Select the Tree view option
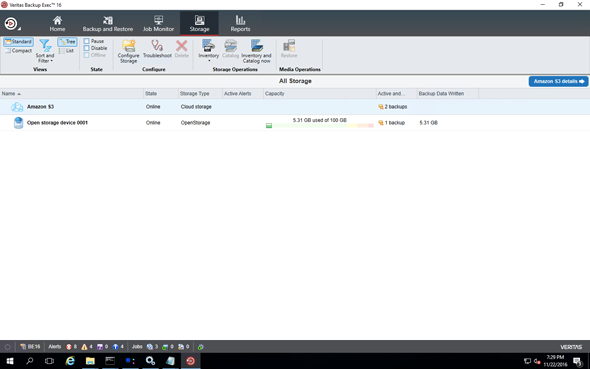This screenshot has width=590, height=369. click(x=67, y=42)
